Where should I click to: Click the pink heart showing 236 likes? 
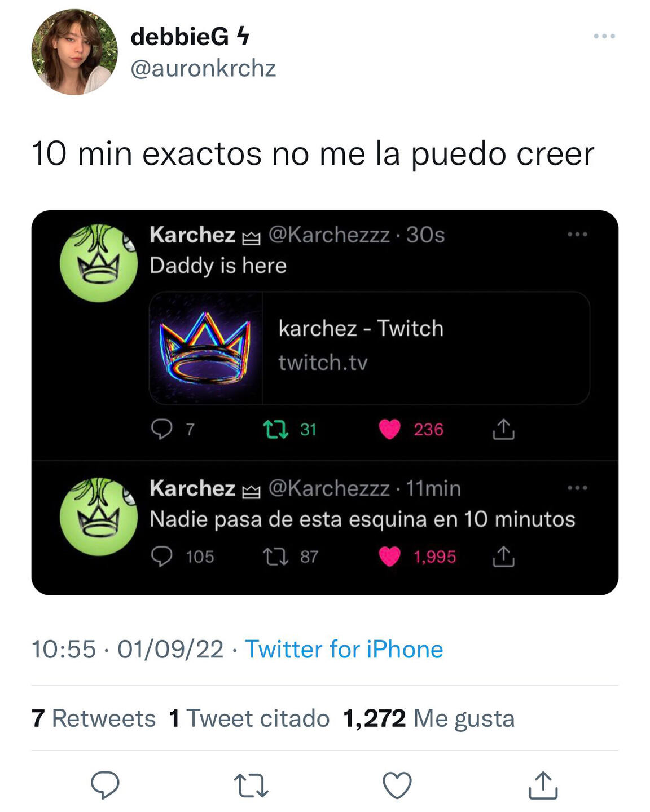(x=390, y=430)
